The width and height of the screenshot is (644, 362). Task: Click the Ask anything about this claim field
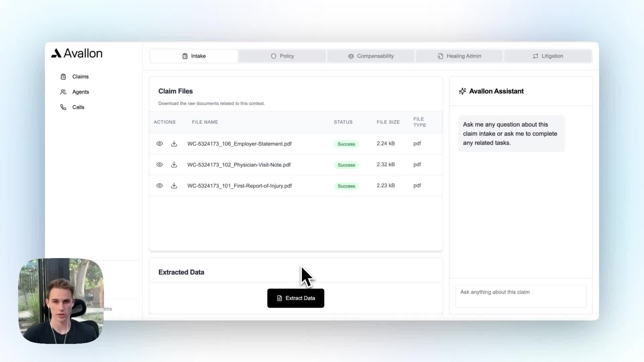(521, 296)
